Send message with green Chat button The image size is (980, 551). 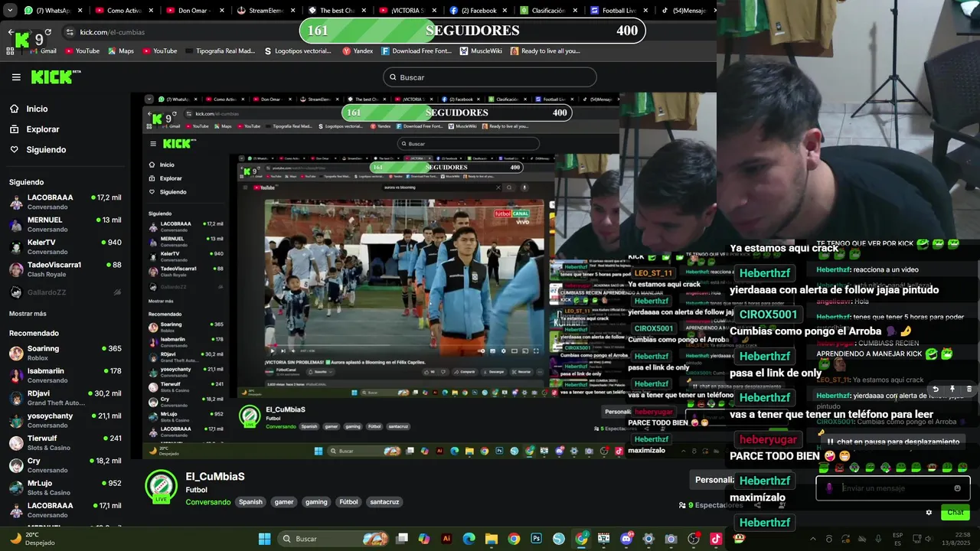coord(955,513)
